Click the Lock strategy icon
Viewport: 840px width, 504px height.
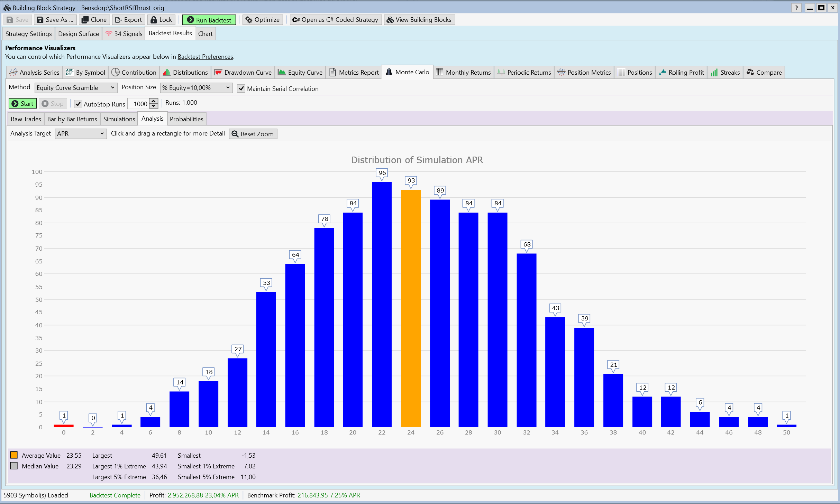(x=154, y=20)
